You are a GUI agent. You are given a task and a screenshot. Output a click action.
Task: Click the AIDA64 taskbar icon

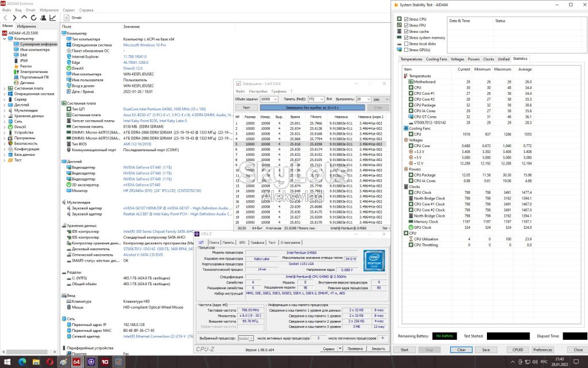[x=76, y=362]
